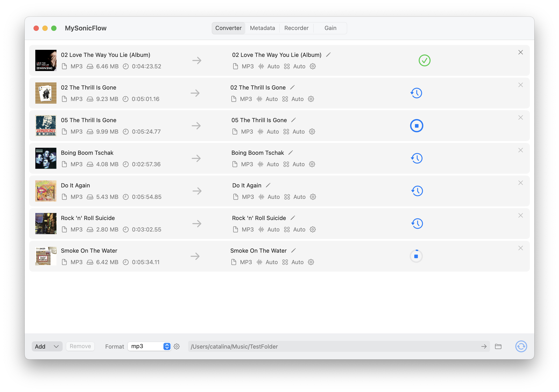Stop converting 05 The Thrill Is Gone
Image resolution: width=559 pixels, height=392 pixels.
[416, 125]
